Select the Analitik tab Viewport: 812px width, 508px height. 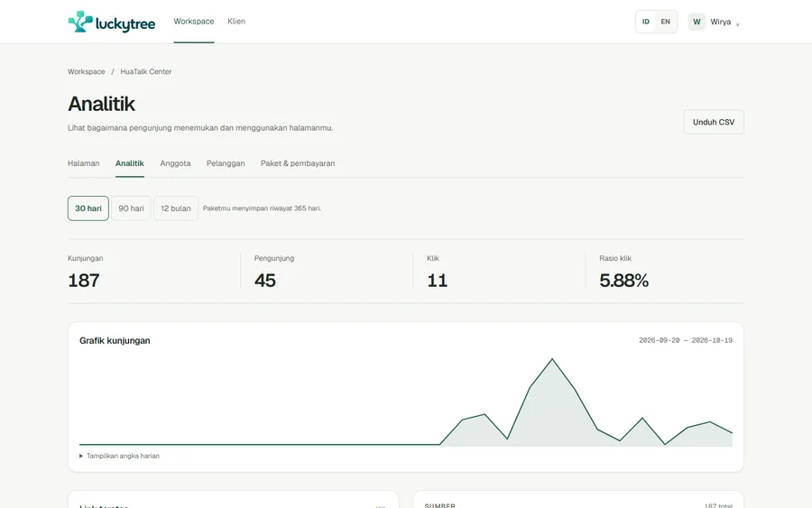[x=129, y=163]
